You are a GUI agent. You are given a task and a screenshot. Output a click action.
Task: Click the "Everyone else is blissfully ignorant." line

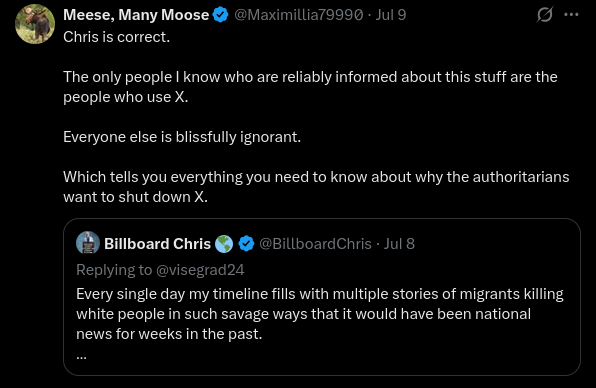(182, 137)
